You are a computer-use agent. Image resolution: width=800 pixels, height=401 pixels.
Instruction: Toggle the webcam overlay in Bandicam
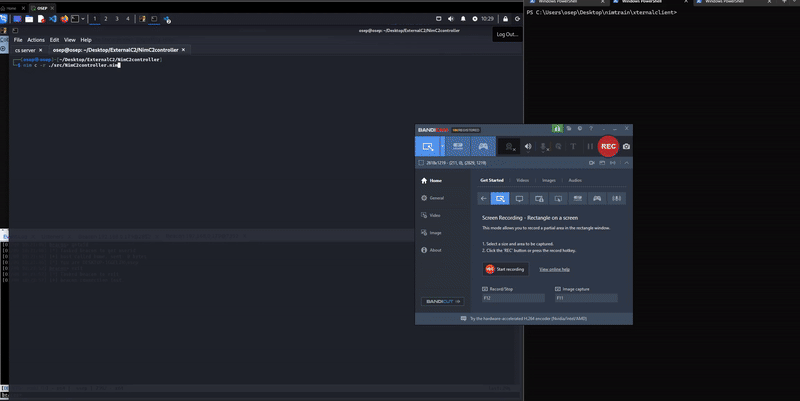click(x=509, y=146)
